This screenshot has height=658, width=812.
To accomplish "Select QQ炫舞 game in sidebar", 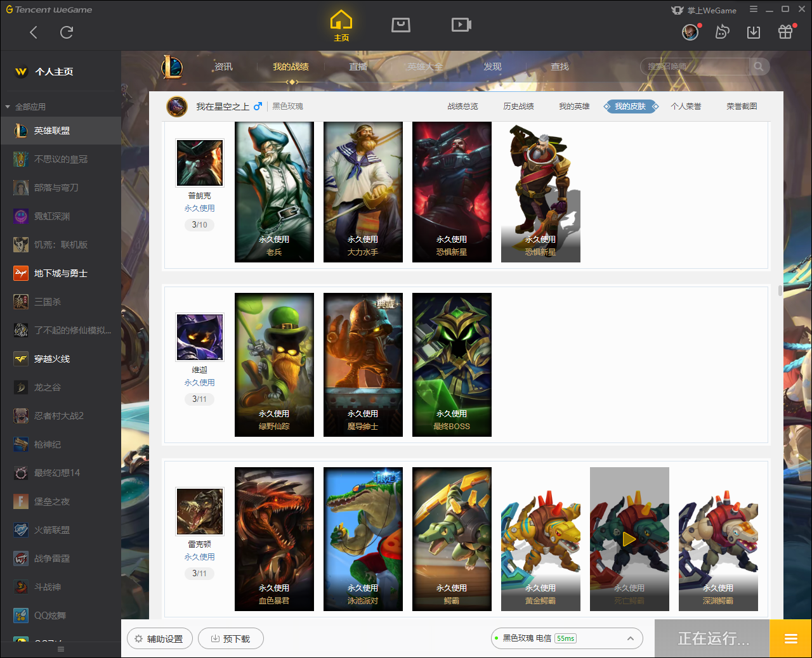I will coord(60,616).
